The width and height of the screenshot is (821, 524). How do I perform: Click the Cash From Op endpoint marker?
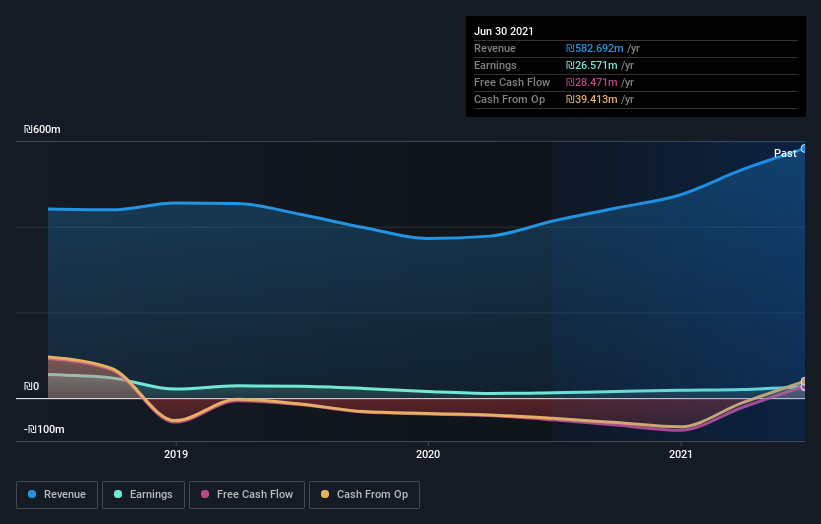[804, 382]
